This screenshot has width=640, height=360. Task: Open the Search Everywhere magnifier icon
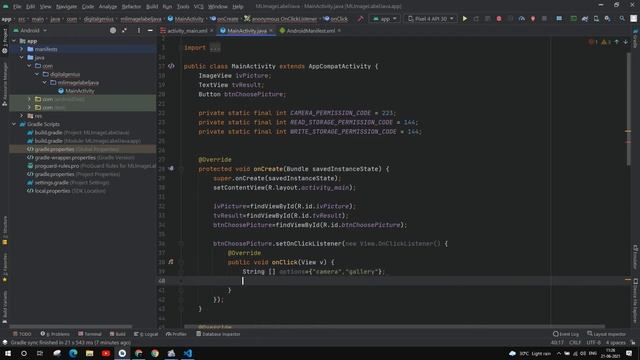coord(622,19)
